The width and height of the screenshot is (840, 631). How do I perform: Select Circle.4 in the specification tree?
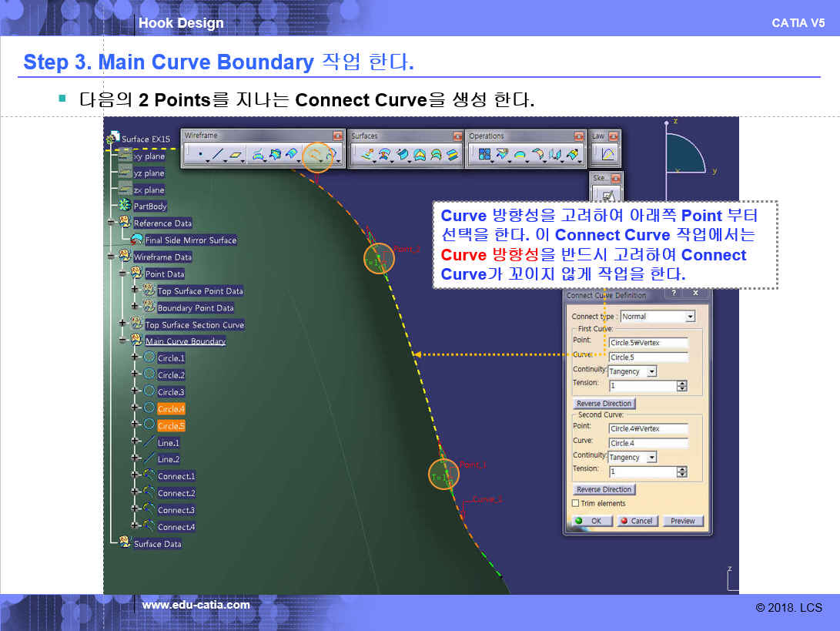click(x=171, y=409)
